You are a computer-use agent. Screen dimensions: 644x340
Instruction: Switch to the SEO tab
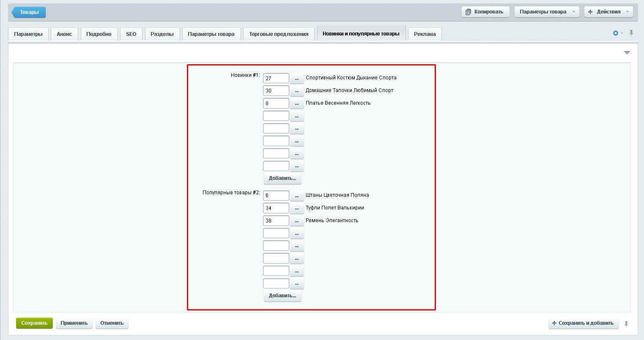131,34
